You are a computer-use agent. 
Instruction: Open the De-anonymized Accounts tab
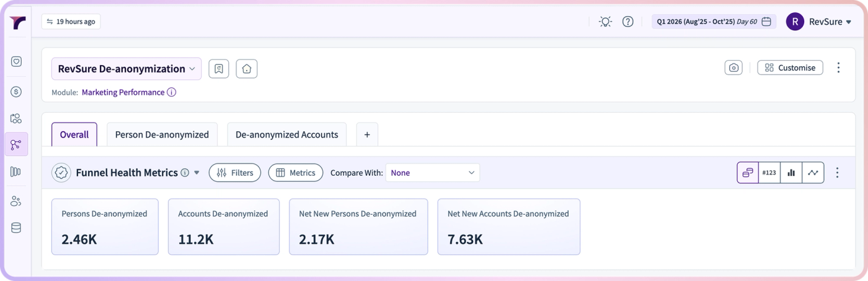(287, 134)
